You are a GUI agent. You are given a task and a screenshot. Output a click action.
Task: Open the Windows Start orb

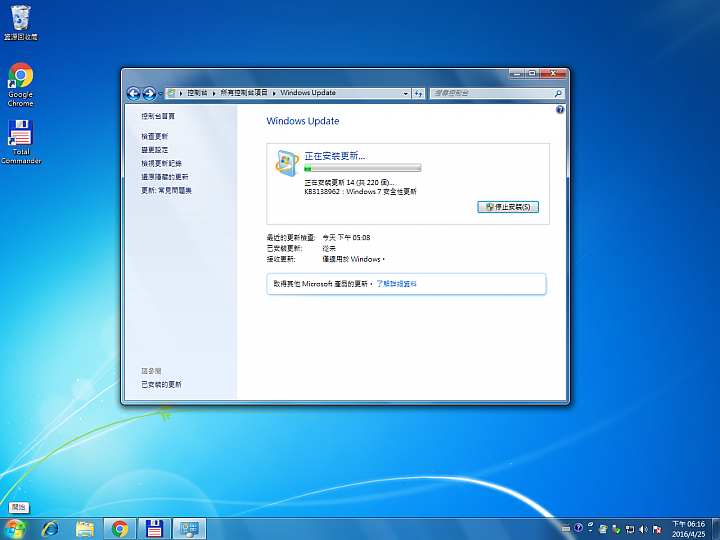tap(15, 529)
